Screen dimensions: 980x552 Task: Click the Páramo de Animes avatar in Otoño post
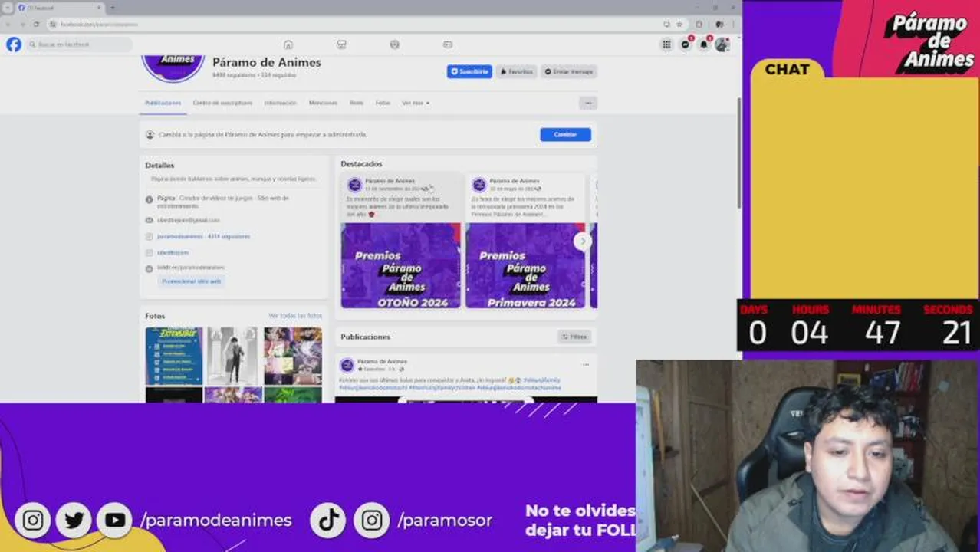coord(354,185)
